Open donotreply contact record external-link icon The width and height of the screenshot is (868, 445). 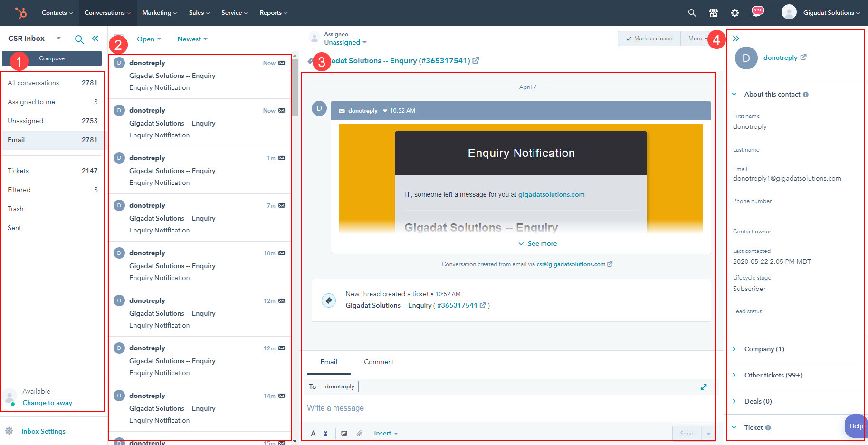point(803,57)
